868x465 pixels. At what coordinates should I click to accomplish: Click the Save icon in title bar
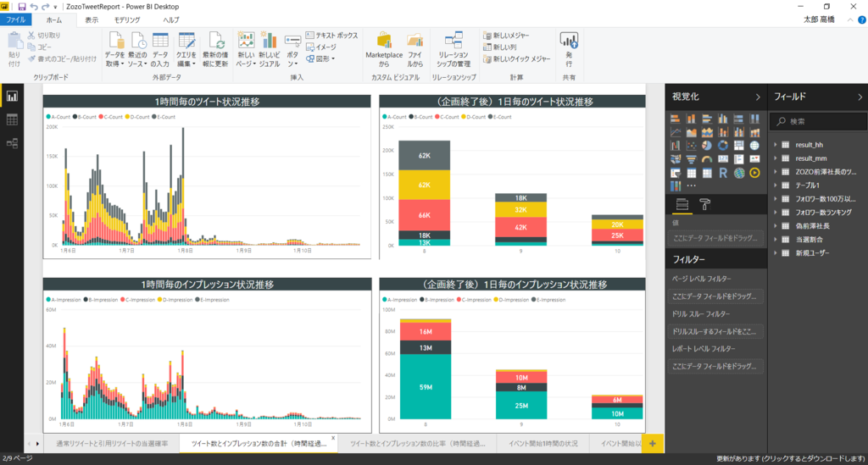coord(21,7)
